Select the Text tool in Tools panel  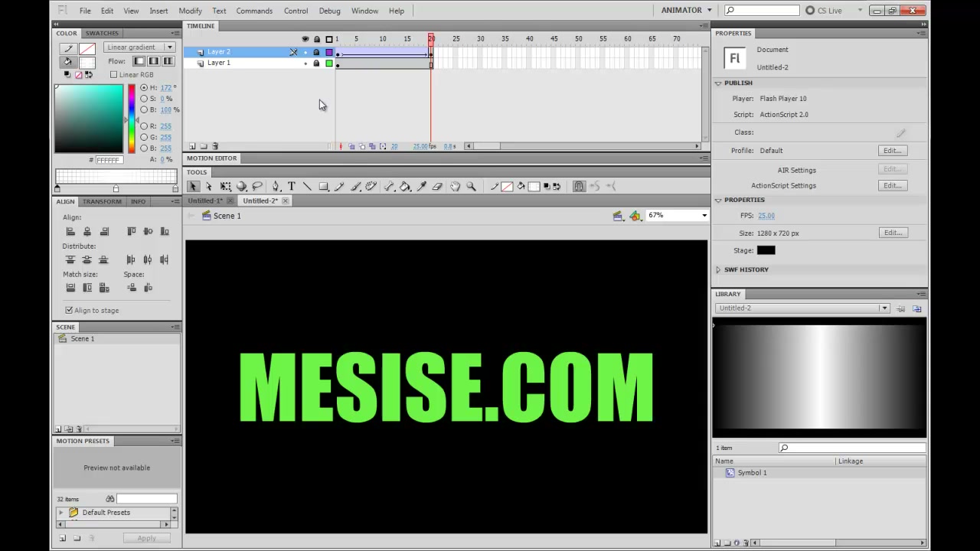coord(291,186)
